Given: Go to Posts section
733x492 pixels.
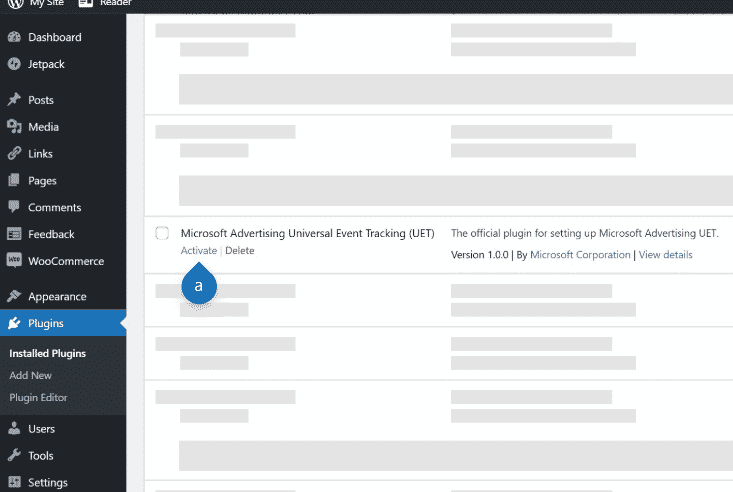Looking at the screenshot, I should tap(63, 100).
